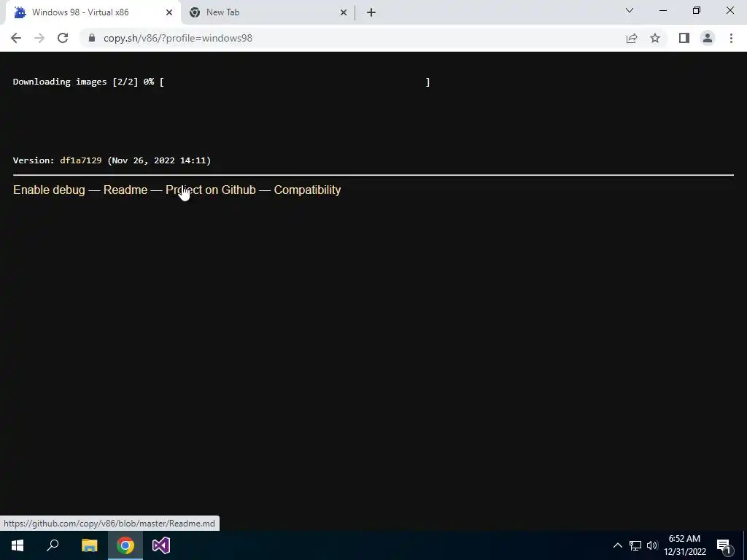Open Windows taskbar search
Screen dimensions: 747x560
[x=53, y=545]
